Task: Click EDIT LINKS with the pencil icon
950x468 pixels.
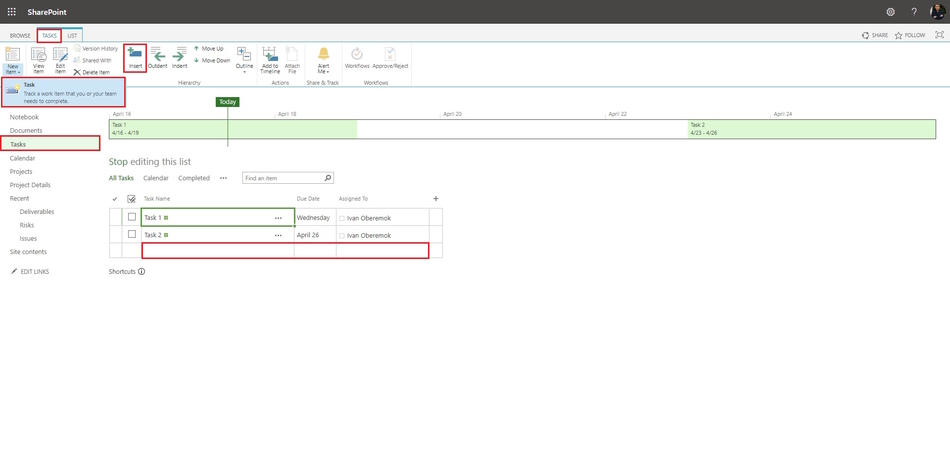Action: coord(30,272)
